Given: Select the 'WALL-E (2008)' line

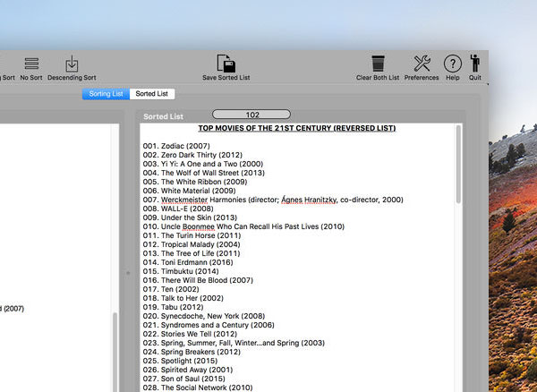Looking at the screenshot, I should tap(178, 209).
